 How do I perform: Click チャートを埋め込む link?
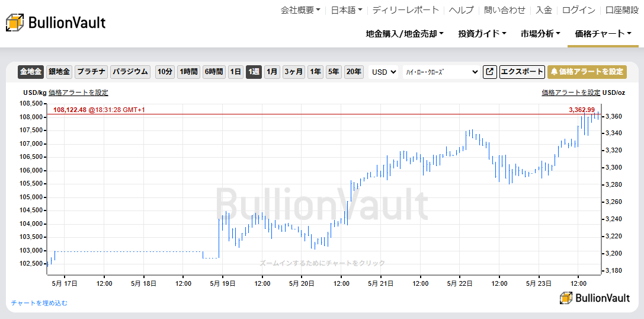pos(39,303)
